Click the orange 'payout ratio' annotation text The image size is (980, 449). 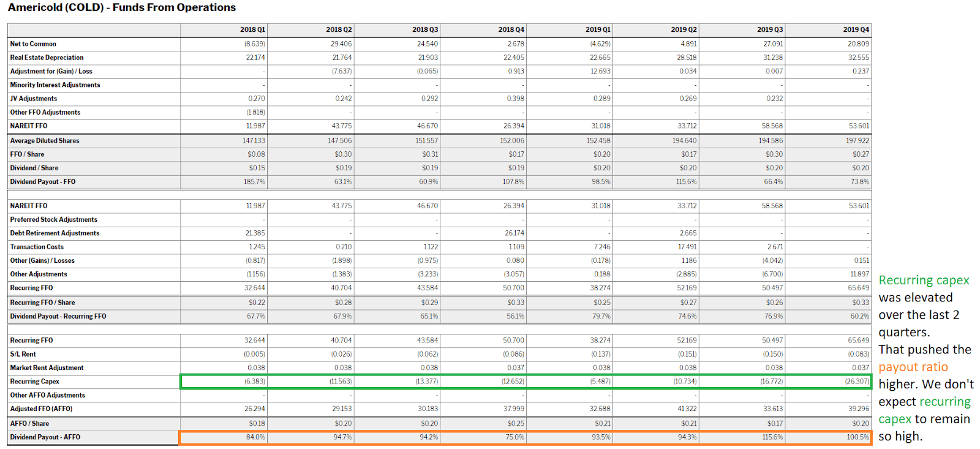(x=913, y=368)
